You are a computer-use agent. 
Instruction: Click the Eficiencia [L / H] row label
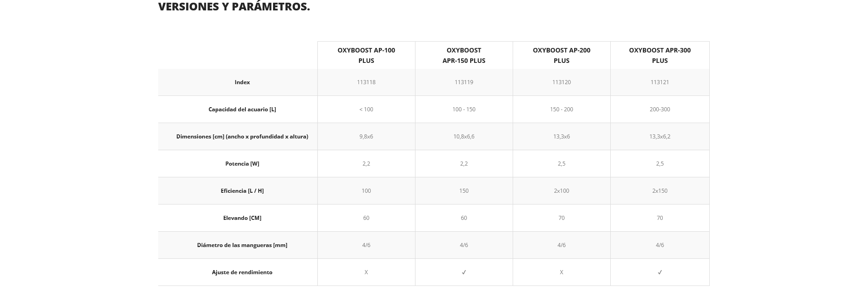(x=242, y=191)
